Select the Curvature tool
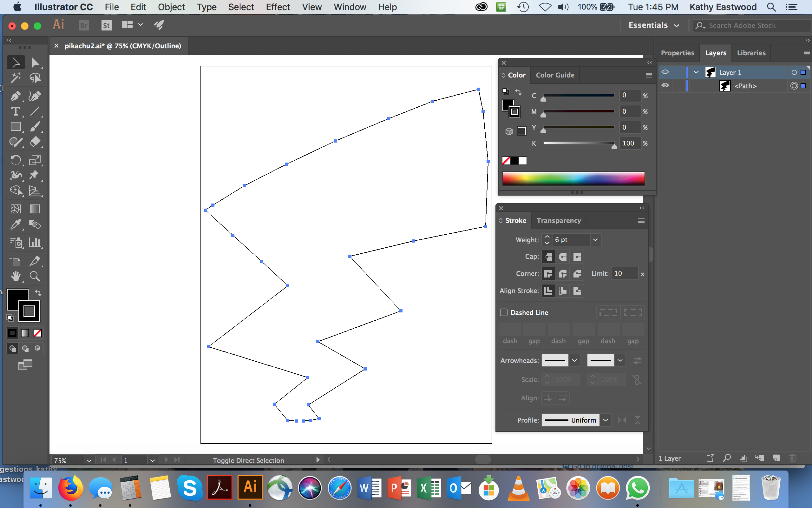 point(35,96)
